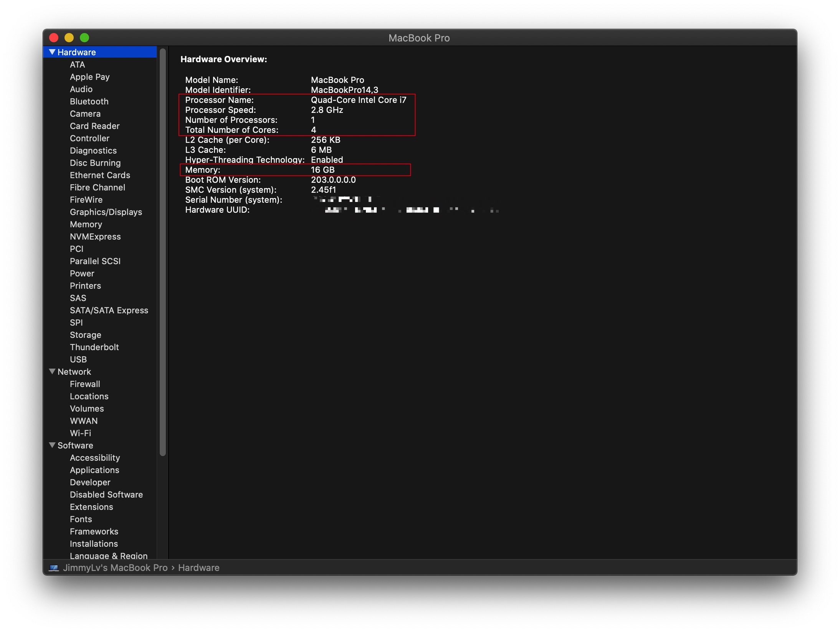Open Wi-Fi under Network

[x=80, y=433]
